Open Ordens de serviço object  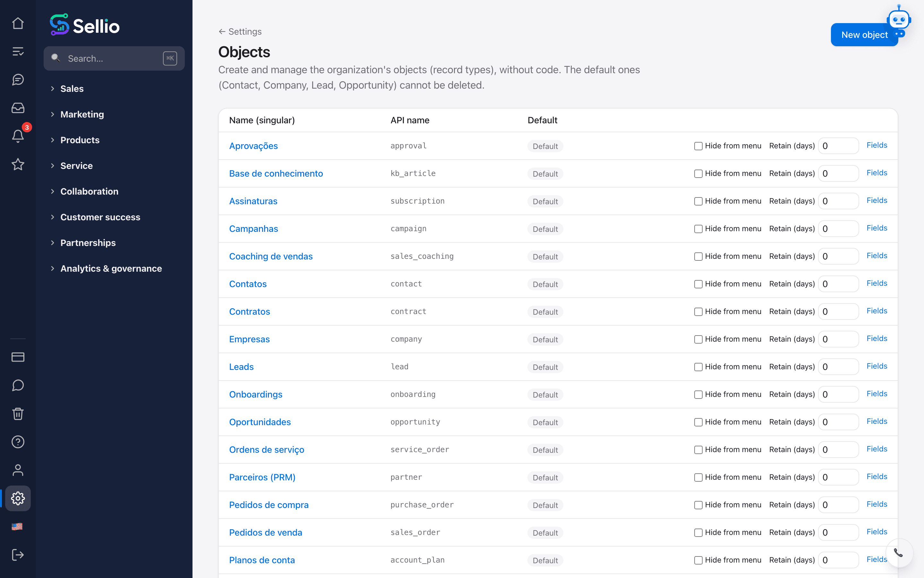pyautogui.click(x=267, y=450)
